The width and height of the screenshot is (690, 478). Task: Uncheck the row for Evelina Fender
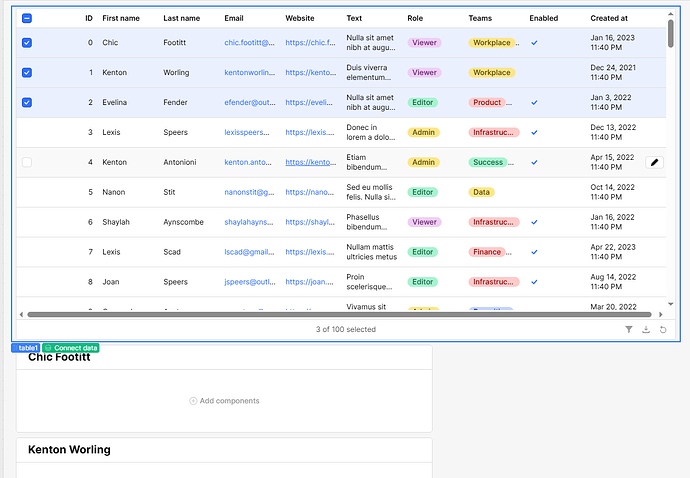coord(27,103)
